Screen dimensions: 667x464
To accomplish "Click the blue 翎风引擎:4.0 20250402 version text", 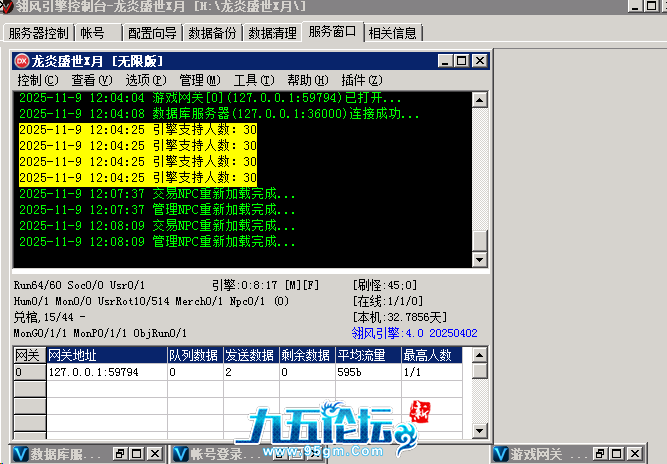I will click(414, 333).
